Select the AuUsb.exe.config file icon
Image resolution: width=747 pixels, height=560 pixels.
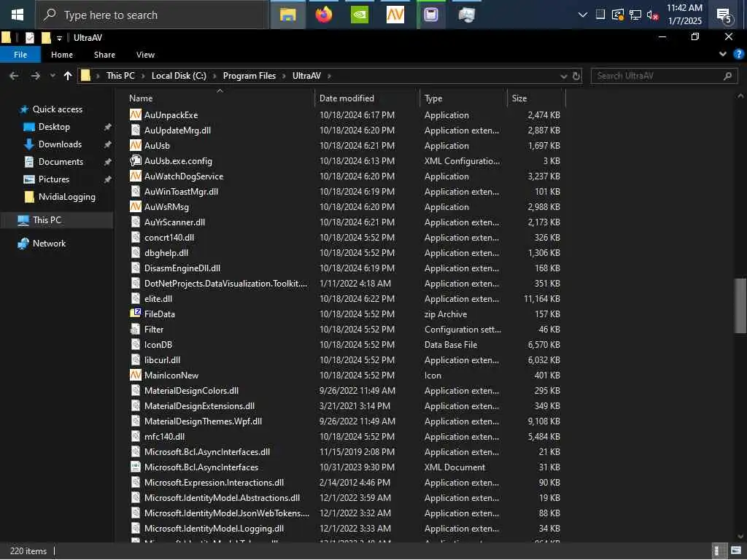pyautogui.click(x=136, y=161)
